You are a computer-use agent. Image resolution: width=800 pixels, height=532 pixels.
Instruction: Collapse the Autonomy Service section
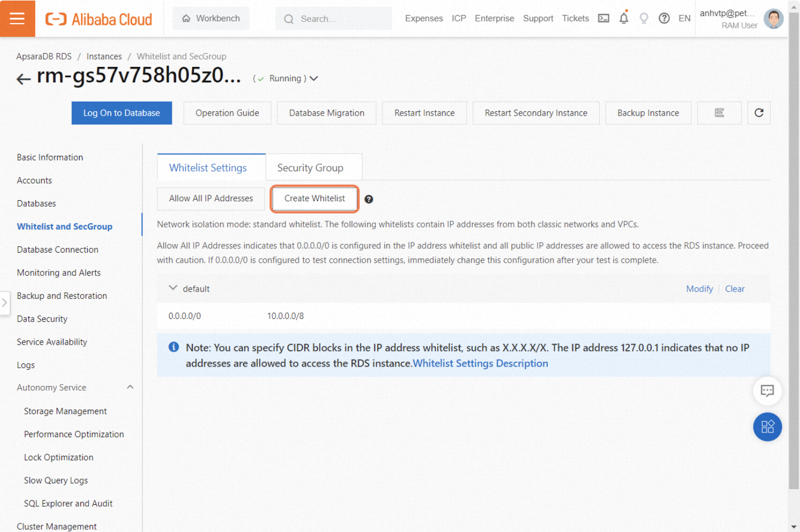pyautogui.click(x=130, y=387)
